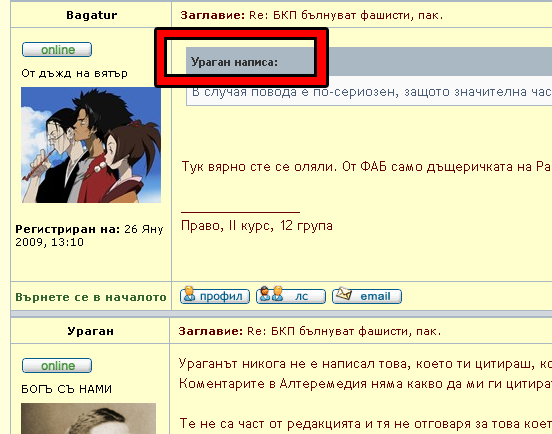Viewport: 552px width, 434px height.
Task: Click Ураган's post title 'Re: БКП бълнуват фашисти, пак.'
Action: click(344, 331)
